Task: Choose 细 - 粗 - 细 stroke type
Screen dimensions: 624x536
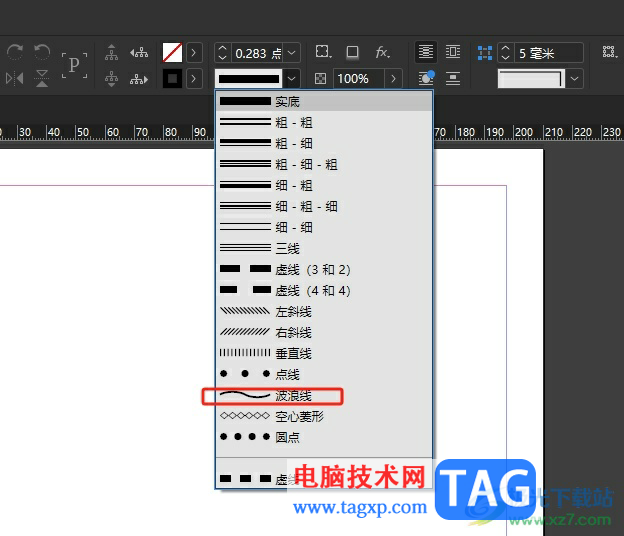Action: tap(324, 206)
